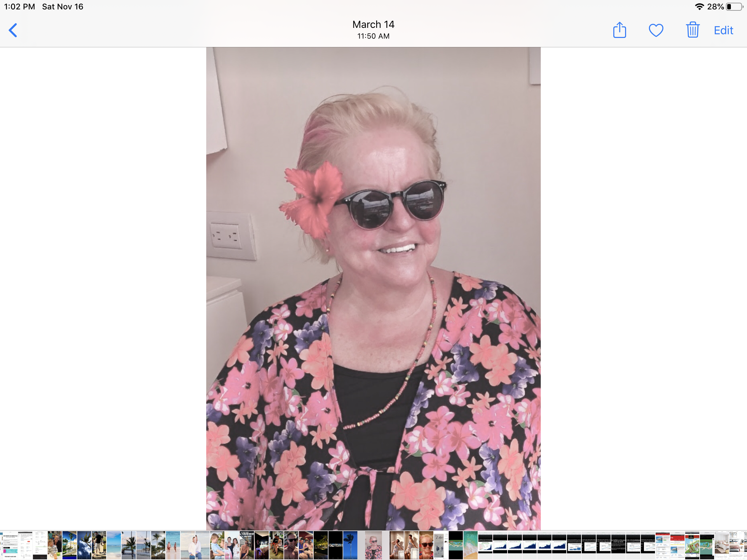Image resolution: width=747 pixels, height=560 pixels.
Task: Open the share sheet icon
Action: tap(619, 30)
